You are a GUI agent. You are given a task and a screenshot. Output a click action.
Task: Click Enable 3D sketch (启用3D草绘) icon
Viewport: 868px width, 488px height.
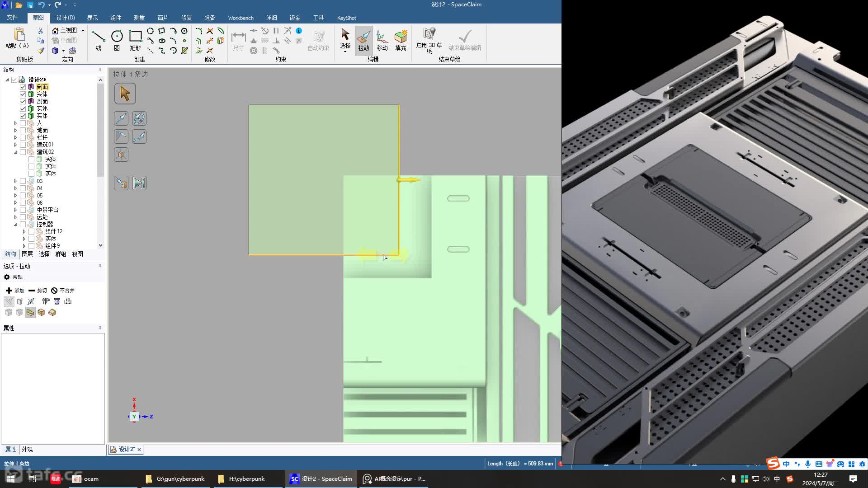click(429, 40)
